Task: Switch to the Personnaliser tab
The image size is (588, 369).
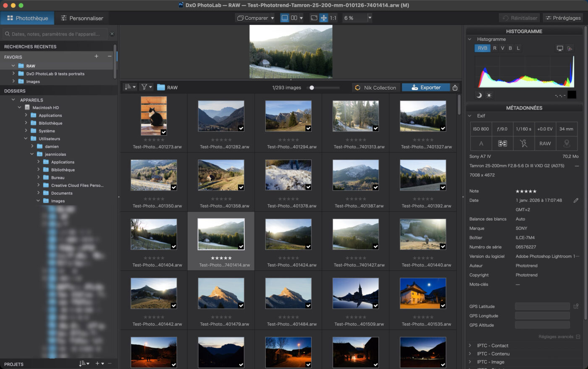Action: coord(82,18)
